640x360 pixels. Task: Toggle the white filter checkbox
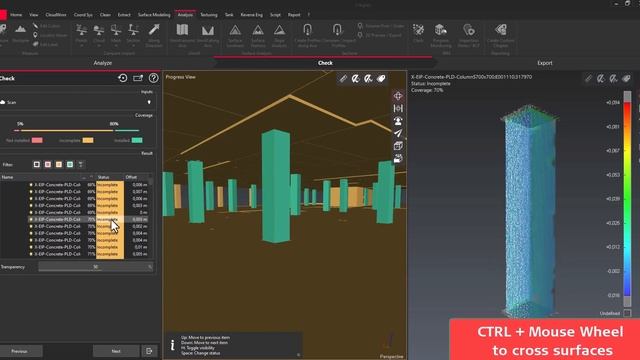[x=37, y=164]
